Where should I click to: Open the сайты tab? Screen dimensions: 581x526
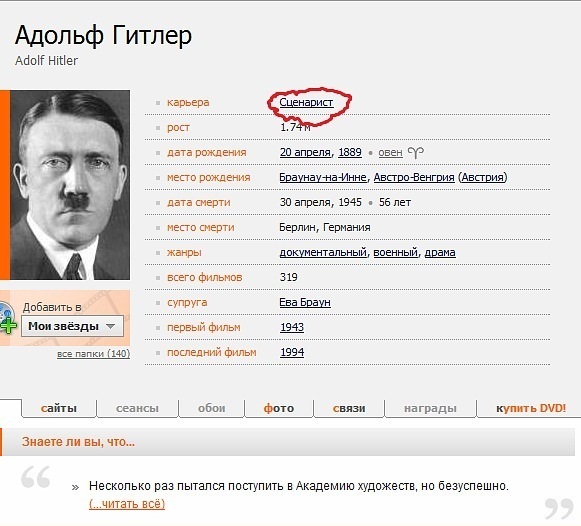pyautogui.click(x=59, y=408)
